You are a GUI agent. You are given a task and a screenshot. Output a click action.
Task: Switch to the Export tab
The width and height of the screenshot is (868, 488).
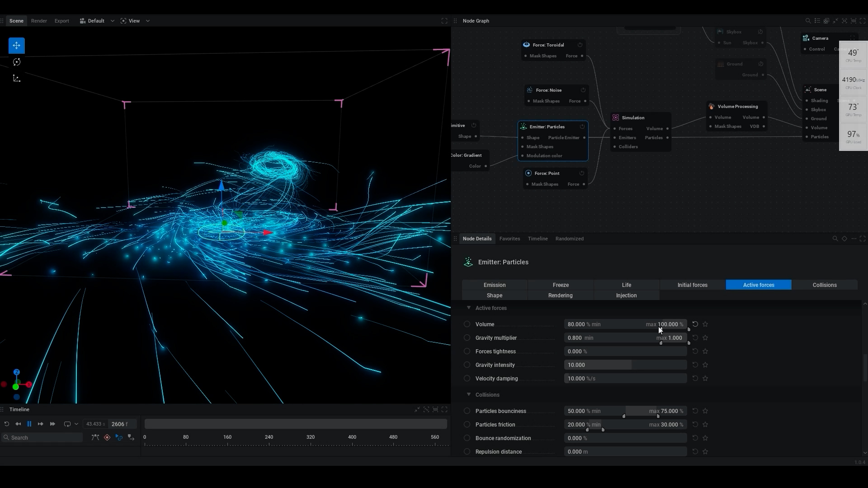pyautogui.click(x=62, y=21)
